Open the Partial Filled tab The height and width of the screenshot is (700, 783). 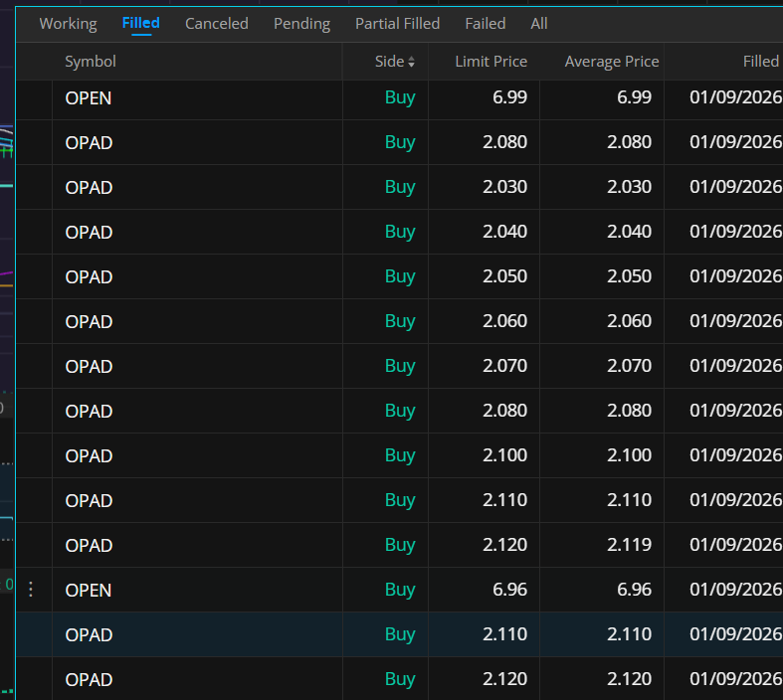pyautogui.click(x=398, y=24)
